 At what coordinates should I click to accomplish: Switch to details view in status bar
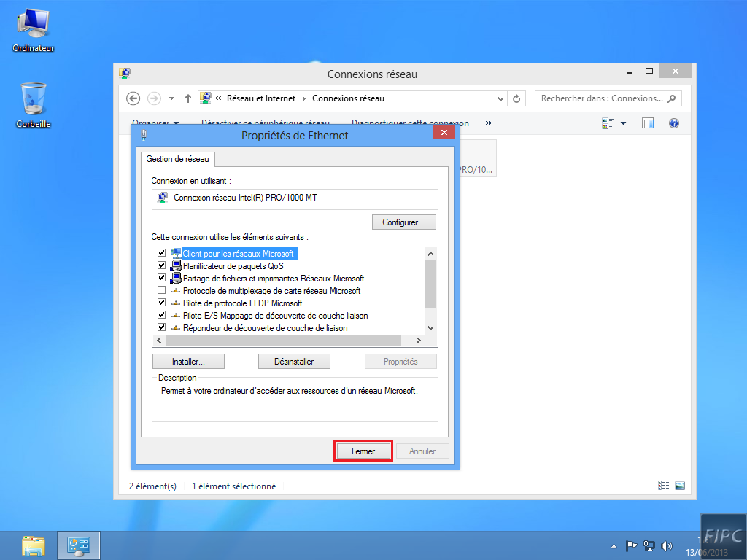tap(663, 485)
